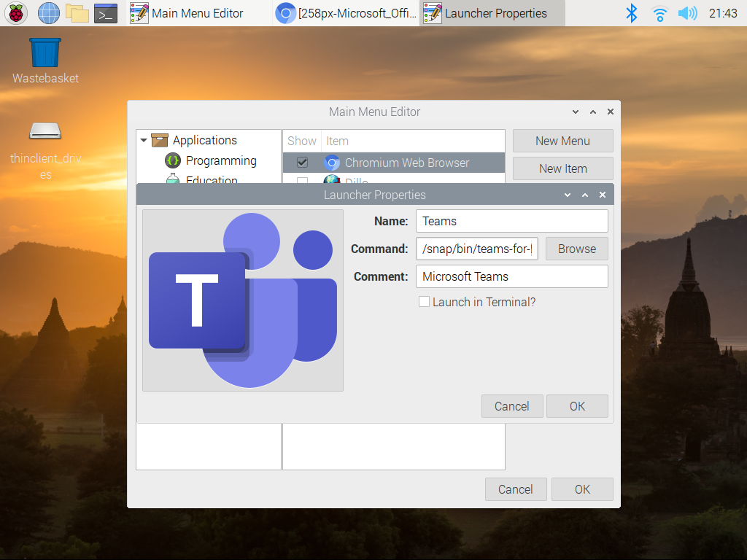747x560 pixels.
Task: Close the Launcher Properties dialog
Action: click(x=603, y=195)
